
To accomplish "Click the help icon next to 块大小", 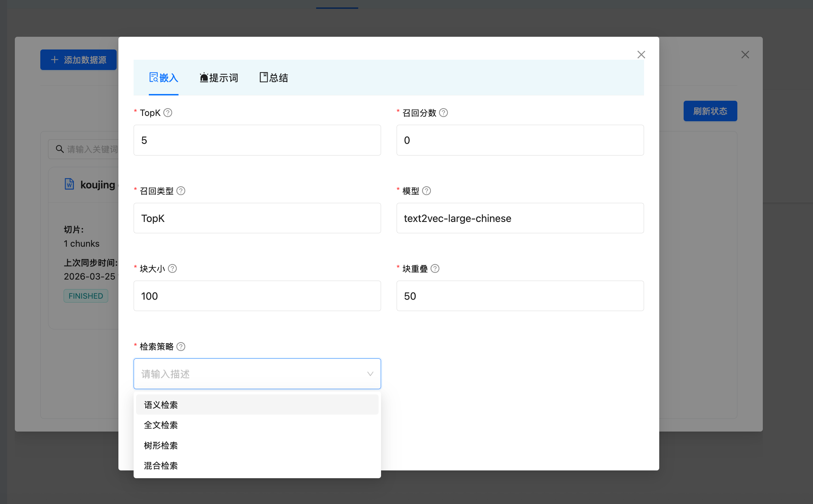I will [172, 269].
